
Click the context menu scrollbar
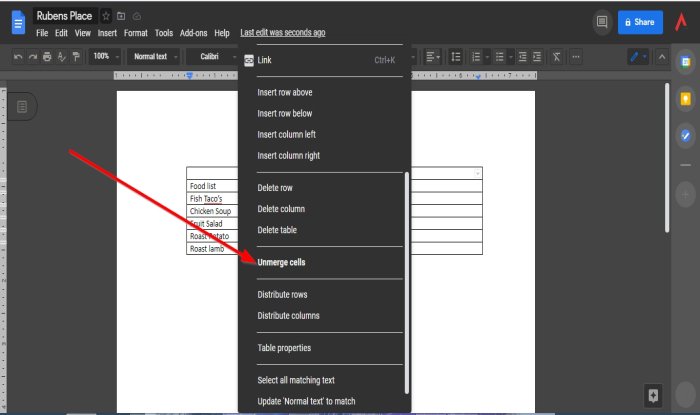407,283
